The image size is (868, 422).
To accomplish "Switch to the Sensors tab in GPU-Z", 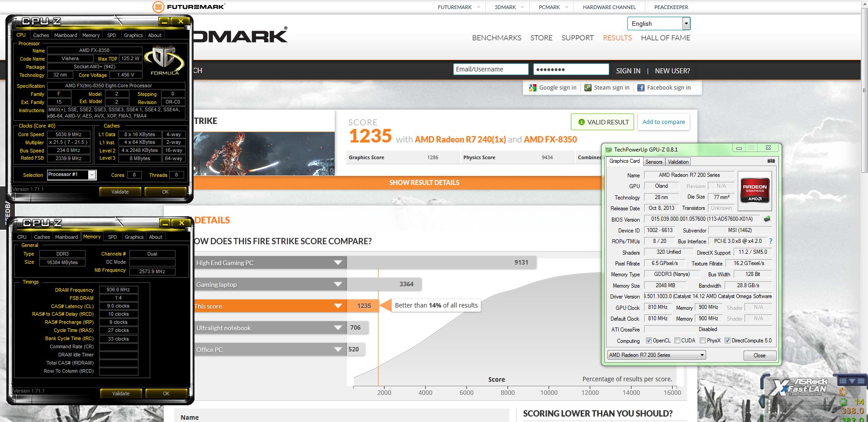I will [x=654, y=161].
